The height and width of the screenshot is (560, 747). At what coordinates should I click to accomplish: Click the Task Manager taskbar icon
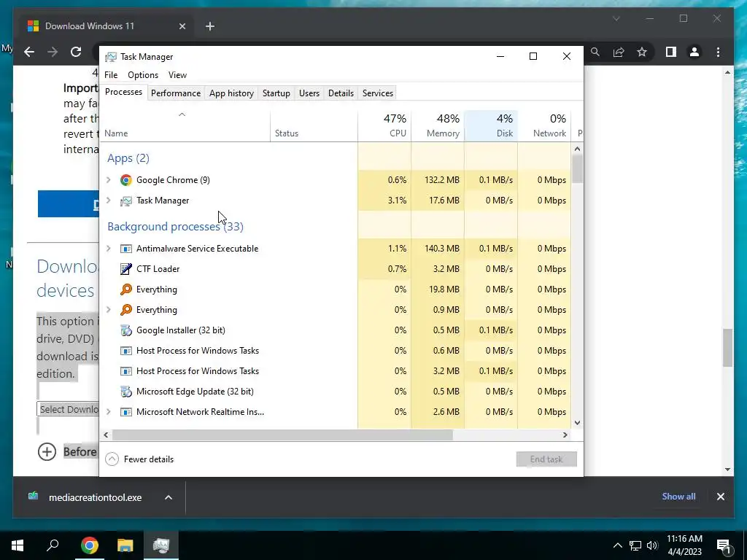point(161,545)
